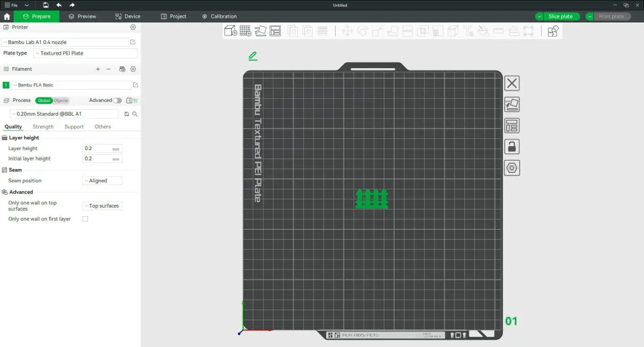Open the Bambu PLA Basic filament dropdown

pos(71,85)
